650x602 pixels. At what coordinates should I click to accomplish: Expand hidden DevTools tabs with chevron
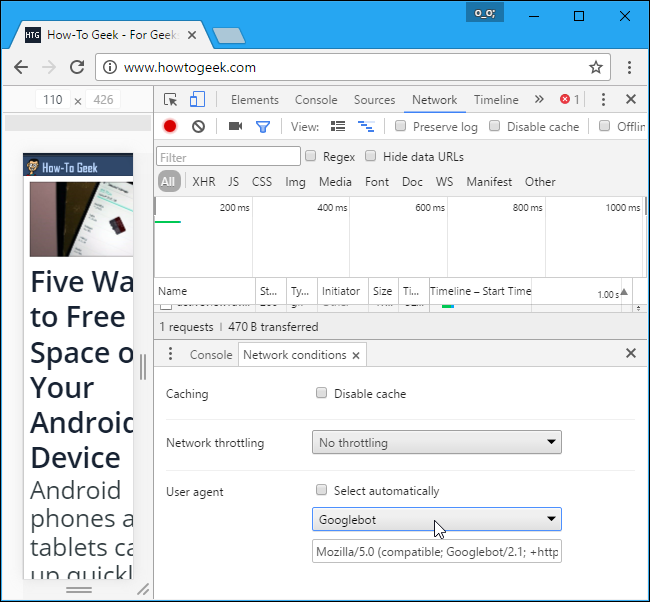coord(539,100)
